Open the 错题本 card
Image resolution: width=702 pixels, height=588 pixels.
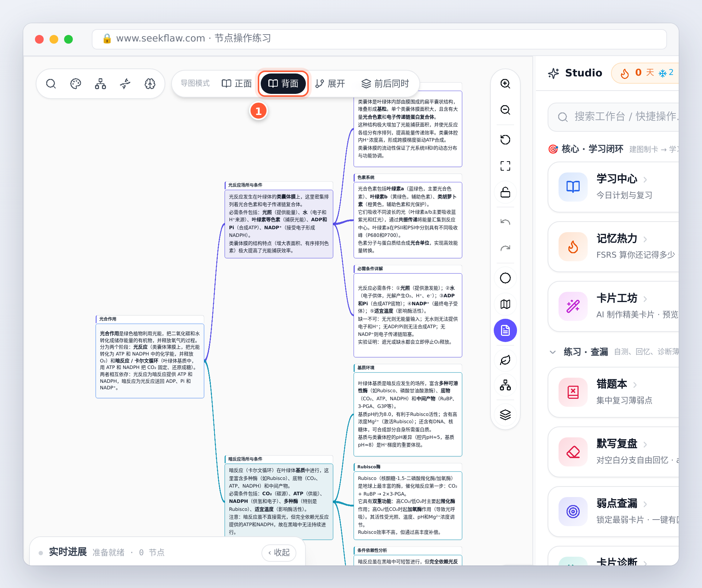614,392
